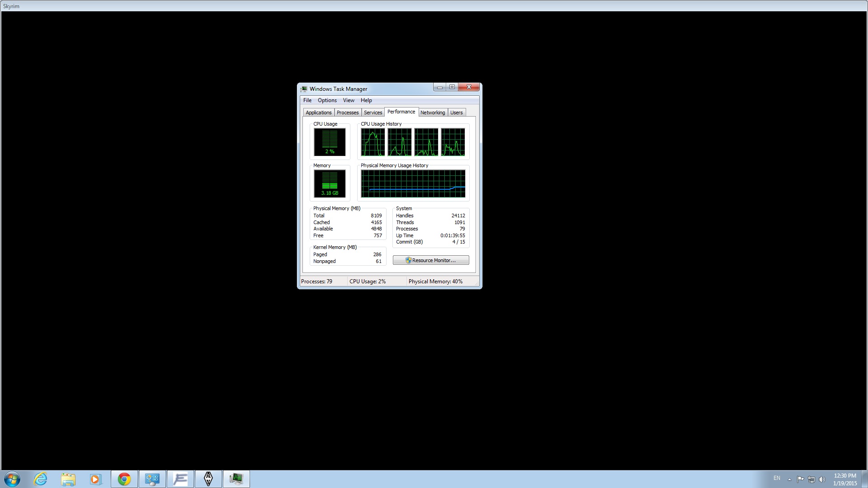Screen dimensions: 868x488
Task: Switch to the Processes tab
Action: point(348,113)
